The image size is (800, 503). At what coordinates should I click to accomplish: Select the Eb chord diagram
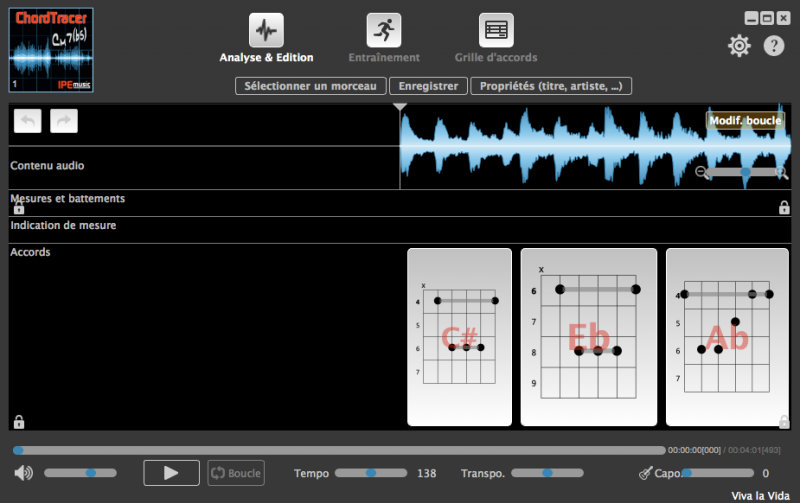point(589,337)
